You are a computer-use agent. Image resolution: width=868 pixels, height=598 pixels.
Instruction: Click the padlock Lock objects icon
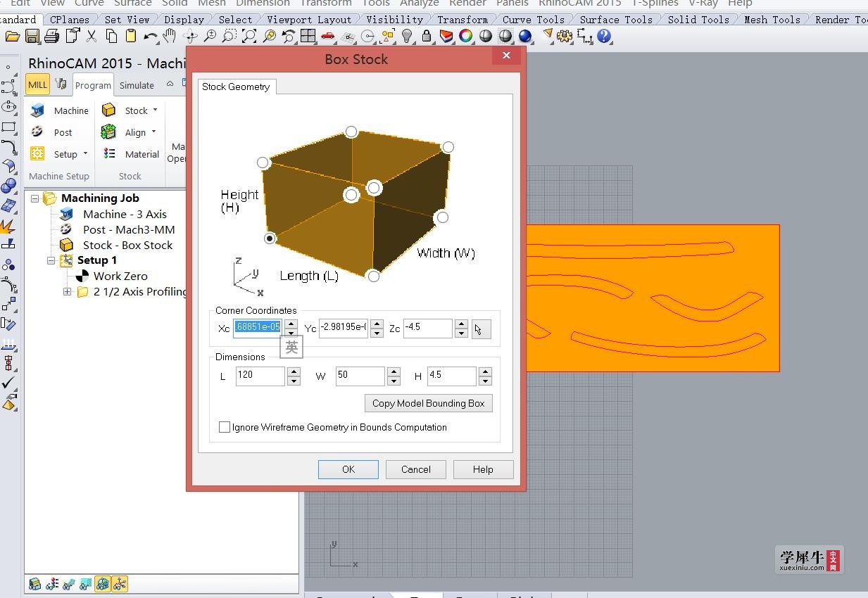pyautogui.click(x=427, y=36)
